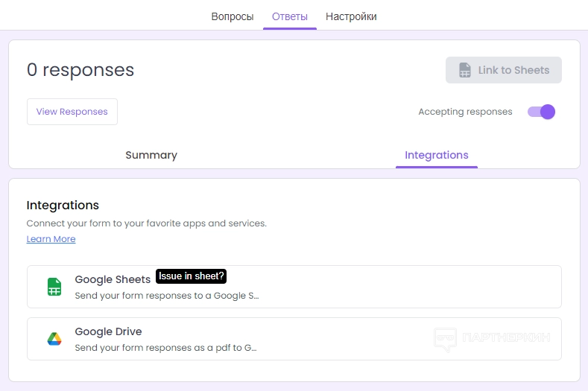The image size is (588, 391).
Task: Open the Google Sheets integration title
Action: coord(113,279)
